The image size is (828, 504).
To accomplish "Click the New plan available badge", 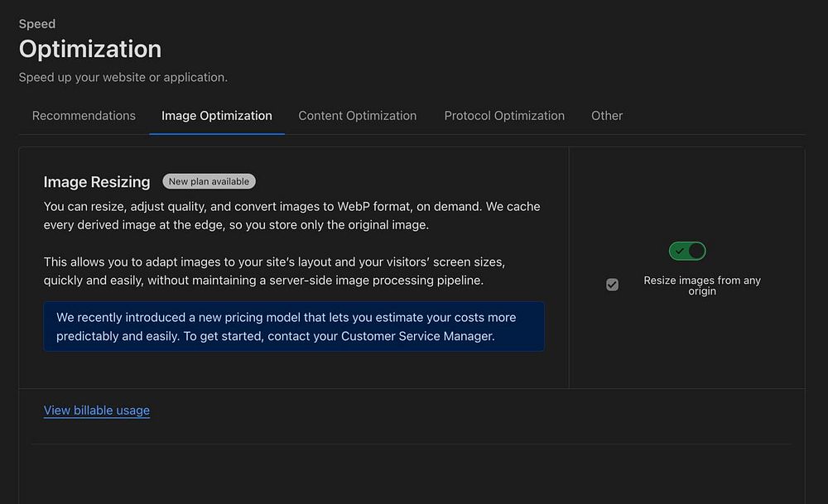I will [209, 181].
